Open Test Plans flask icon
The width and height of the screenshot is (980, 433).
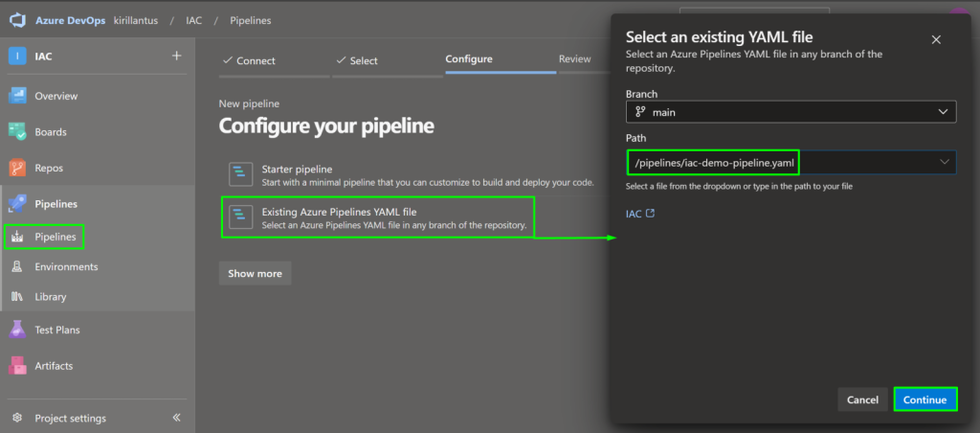[x=17, y=330]
